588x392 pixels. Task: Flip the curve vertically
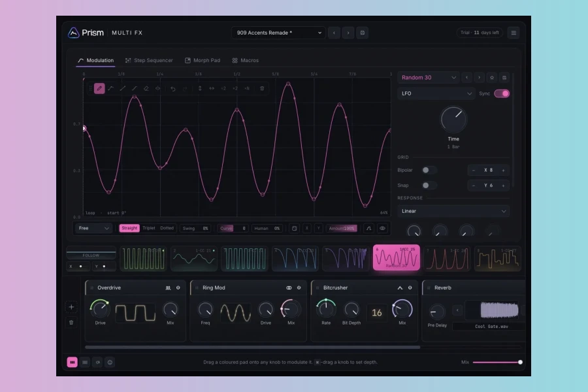click(200, 89)
